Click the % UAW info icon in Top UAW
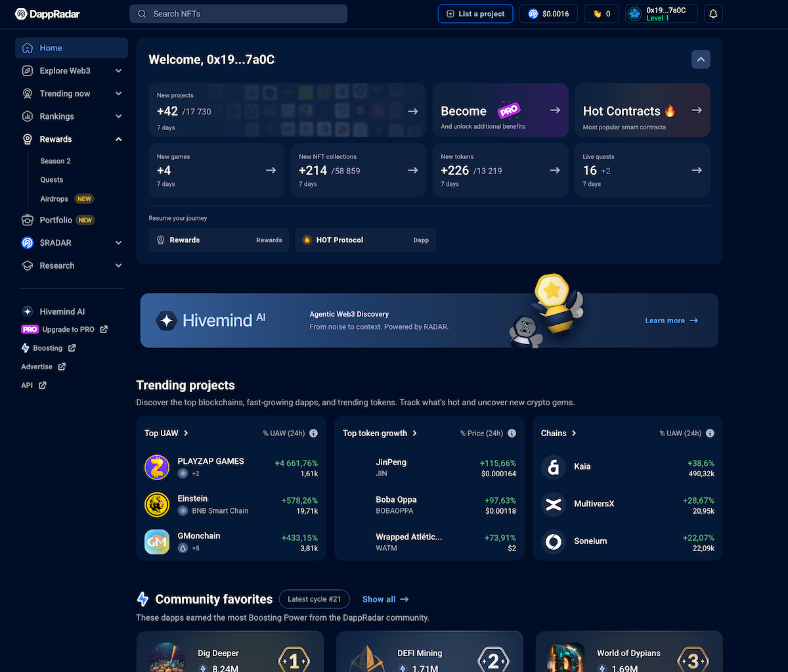This screenshot has width=788, height=672. [x=313, y=434]
